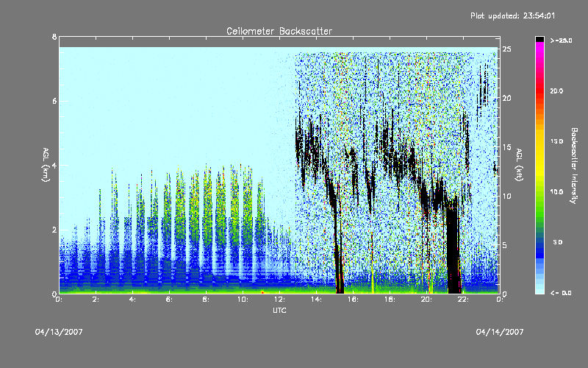Click the "10:" hour tick on the UTC axis
Viewport: 588px width, 368px height.
click(243, 300)
